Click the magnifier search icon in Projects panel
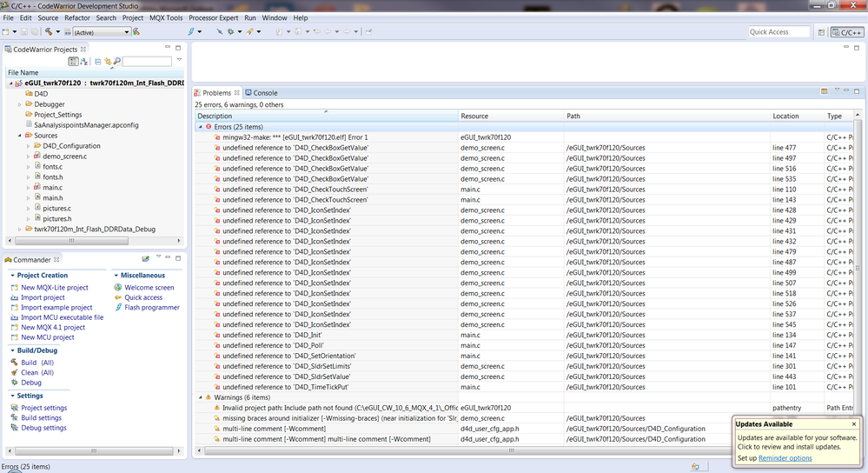The width and height of the screenshot is (868, 473). [x=116, y=62]
